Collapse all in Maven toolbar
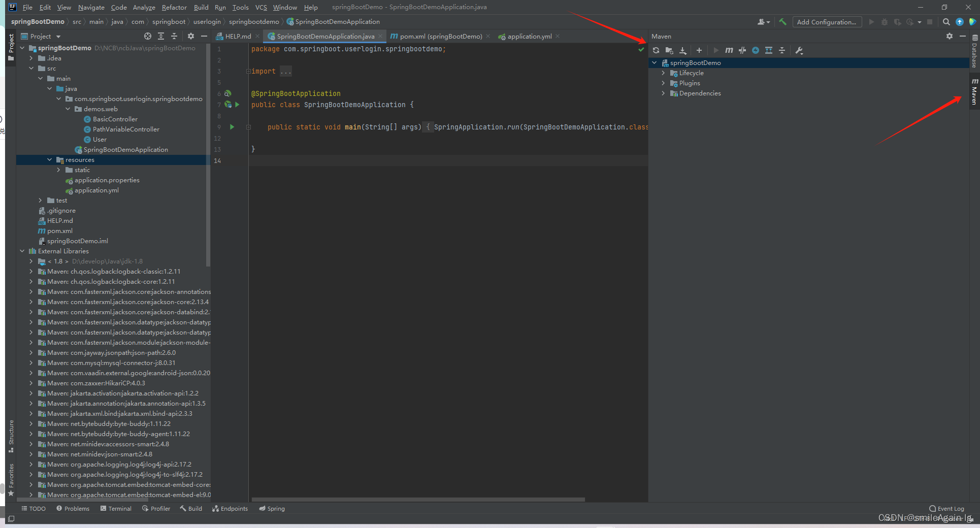The width and height of the screenshot is (980, 528). pos(782,50)
